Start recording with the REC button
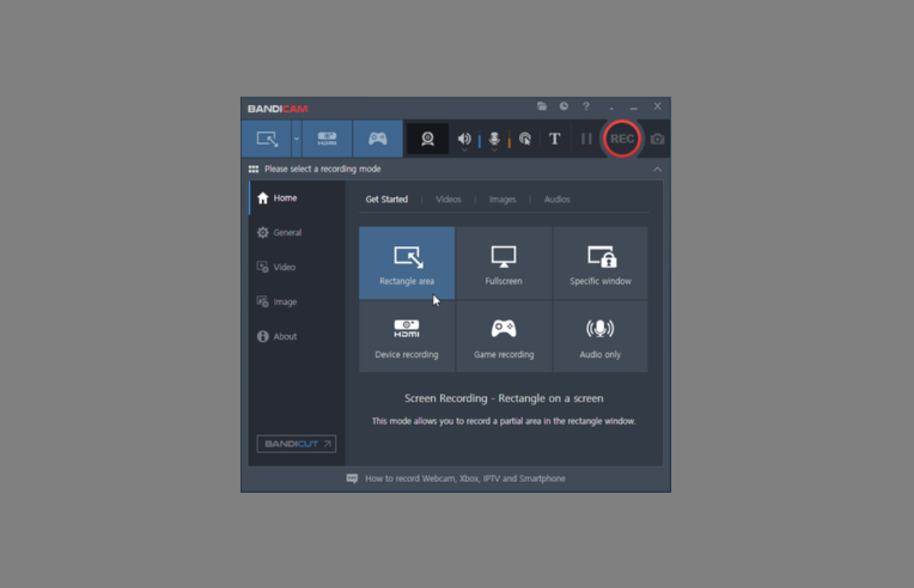The height and width of the screenshot is (588, 914). pos(622,139)
